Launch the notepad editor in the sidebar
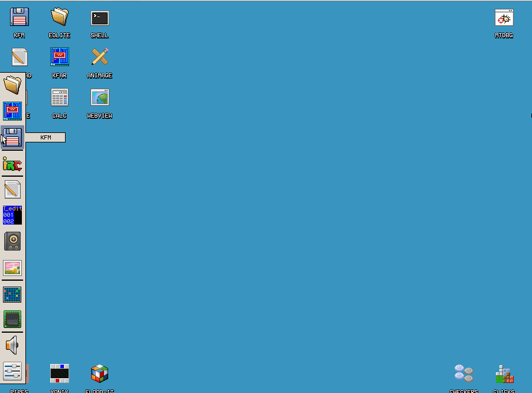The height and width of the screenshot is (393, 532). pyautogui.click(x=12, y=190)
